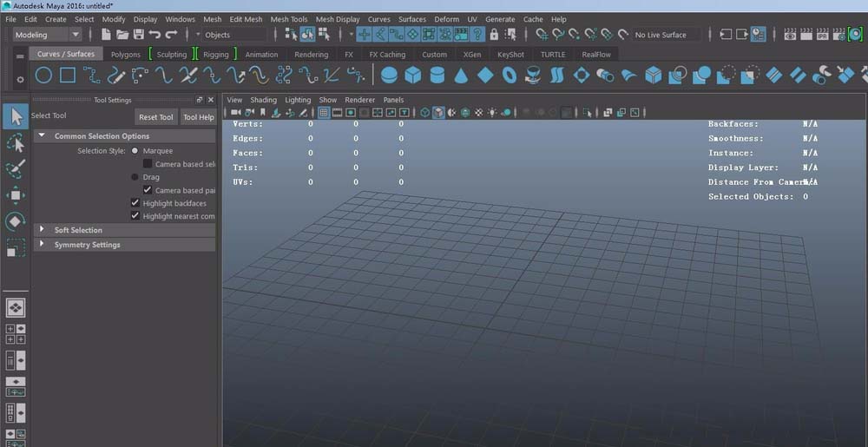Screen dimensions: 868x447
Task: Toggle wireframe shading in the viewport toolbar
Action: click(424, 113)
